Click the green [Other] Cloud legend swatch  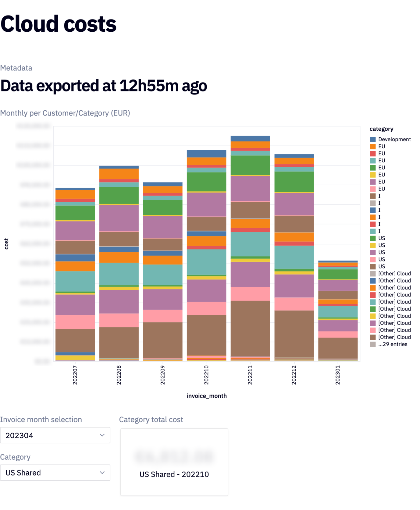tap(373, 309)
